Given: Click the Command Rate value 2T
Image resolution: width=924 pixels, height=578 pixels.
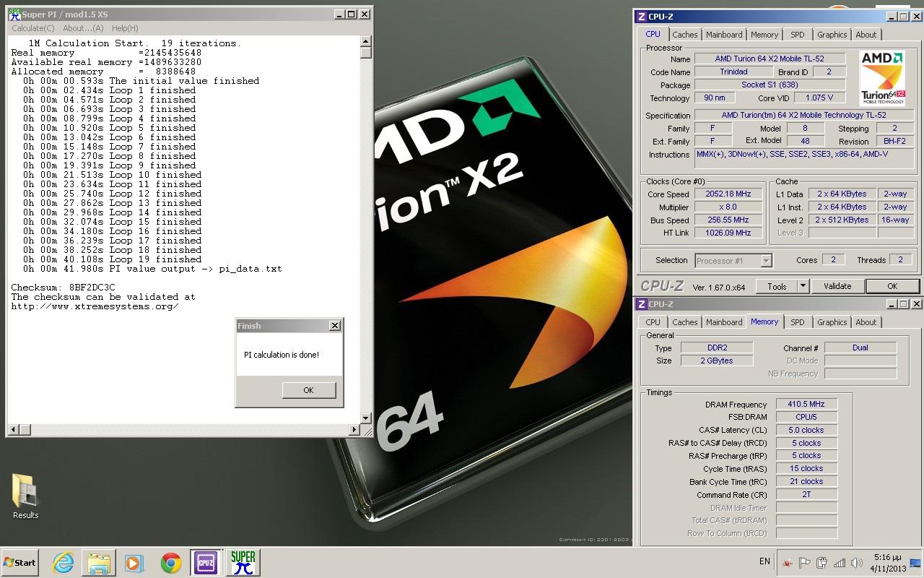Looking at the screenshot, I should [x=806, y=495].
